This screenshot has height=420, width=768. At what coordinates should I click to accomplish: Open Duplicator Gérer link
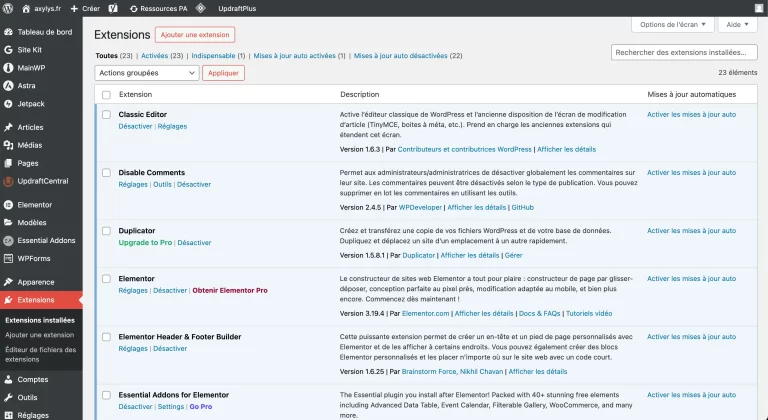(514, 255)
